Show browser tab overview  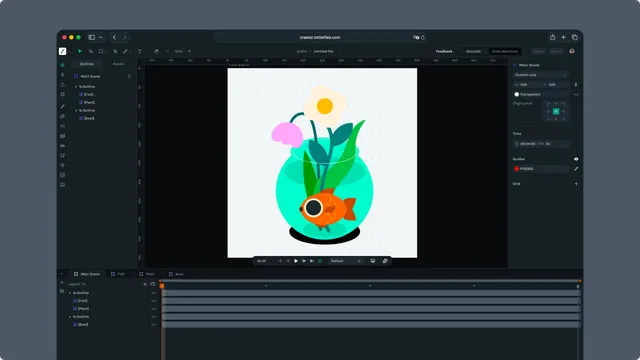pyautogui.click(x=575, y=37)
